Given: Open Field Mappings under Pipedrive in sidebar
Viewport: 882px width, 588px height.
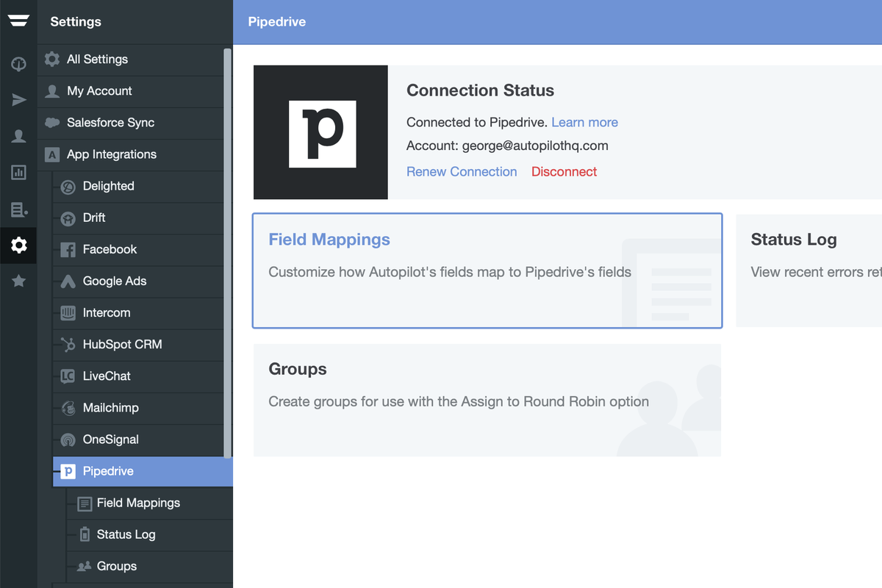Looking at the screenshot, I should [x=151, y=503].
